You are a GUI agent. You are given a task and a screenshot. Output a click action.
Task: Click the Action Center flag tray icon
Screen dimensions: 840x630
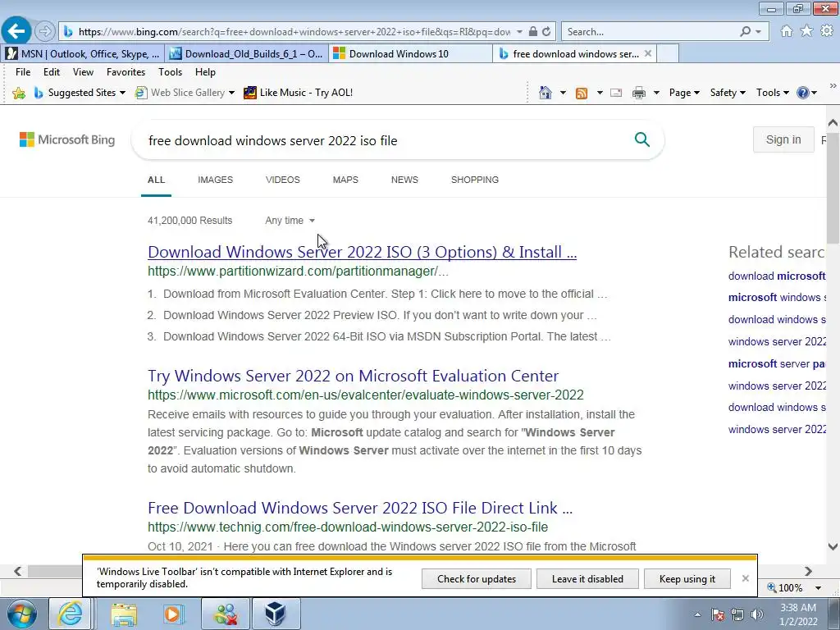pos(718,614)
